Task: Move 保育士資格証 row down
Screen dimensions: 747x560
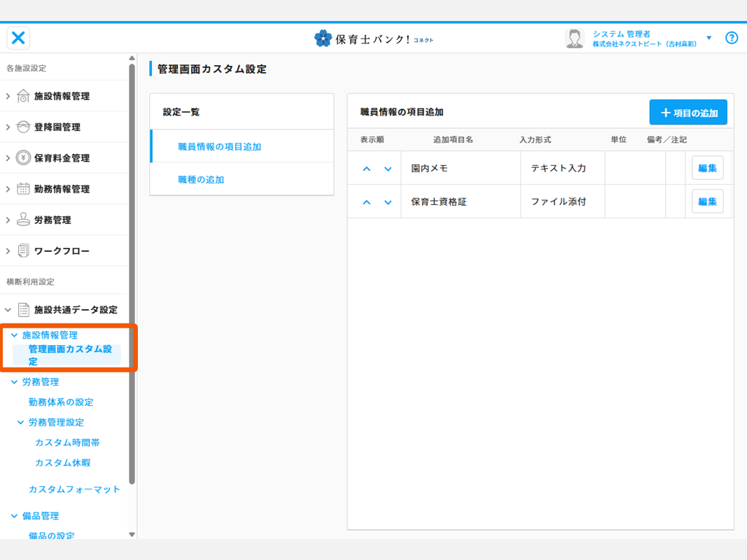Action: (388, 202)
